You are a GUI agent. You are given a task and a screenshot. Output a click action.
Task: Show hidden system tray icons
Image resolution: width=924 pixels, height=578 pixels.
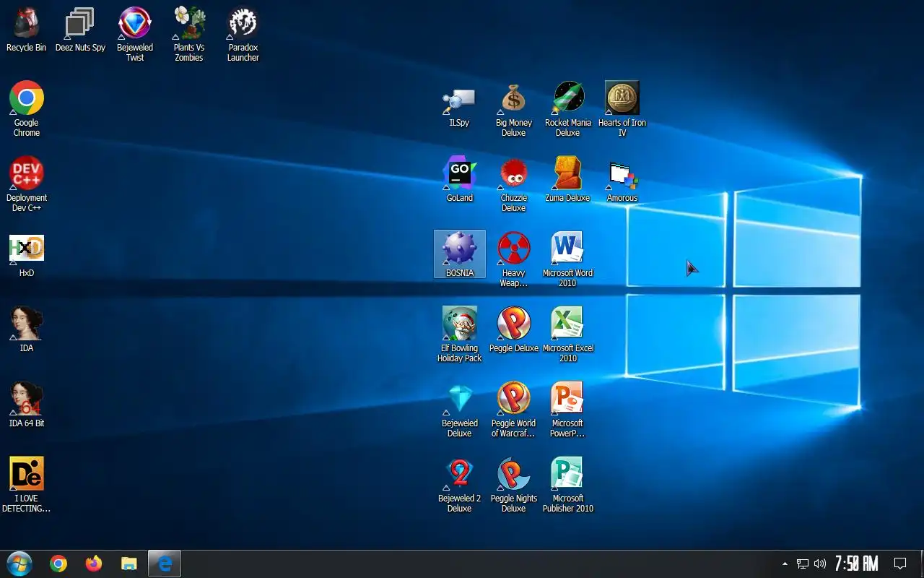click(x=785, y=564)
